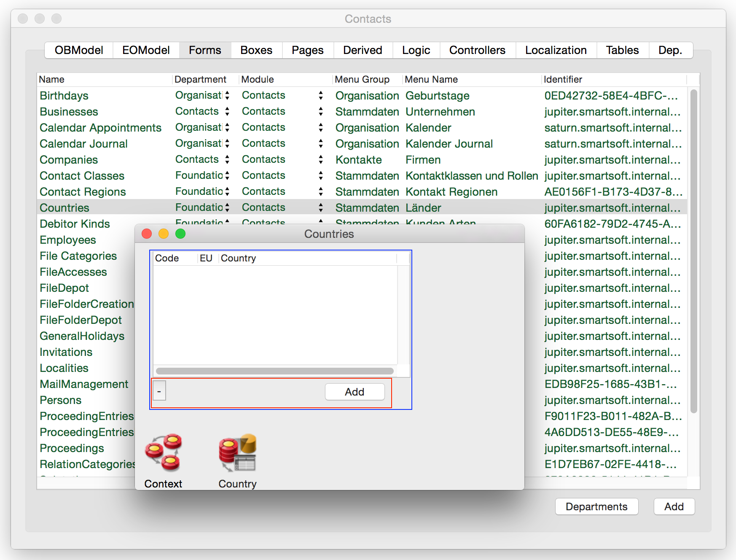The height and width of the screenshot is (560, 736).
Task: Select the Controllers tab
Action: point(477,50)
